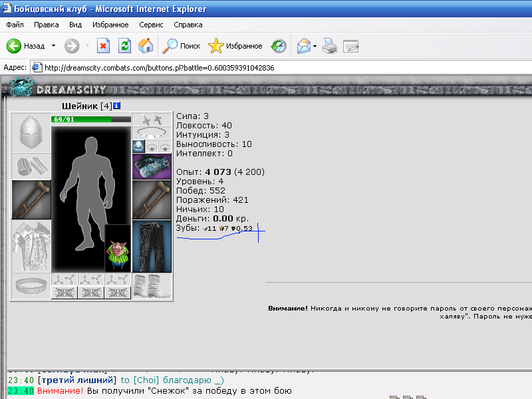Click the empty second ring slot

point(152,146)
